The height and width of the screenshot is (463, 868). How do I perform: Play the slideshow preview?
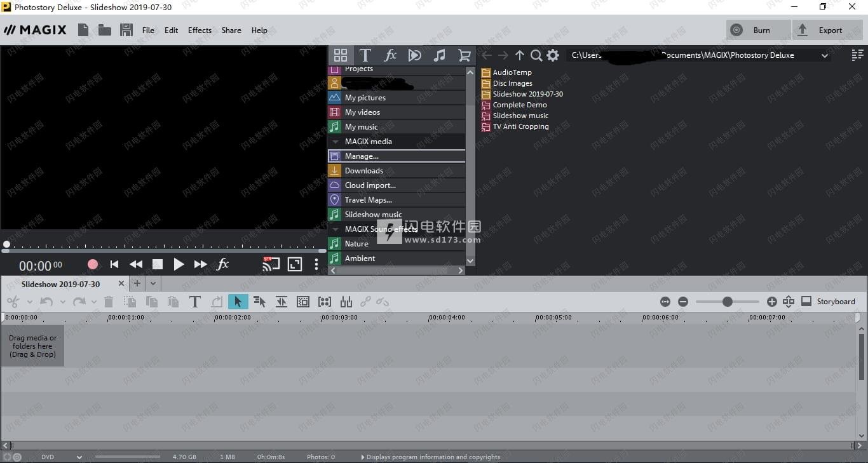[x=179, y=264]
